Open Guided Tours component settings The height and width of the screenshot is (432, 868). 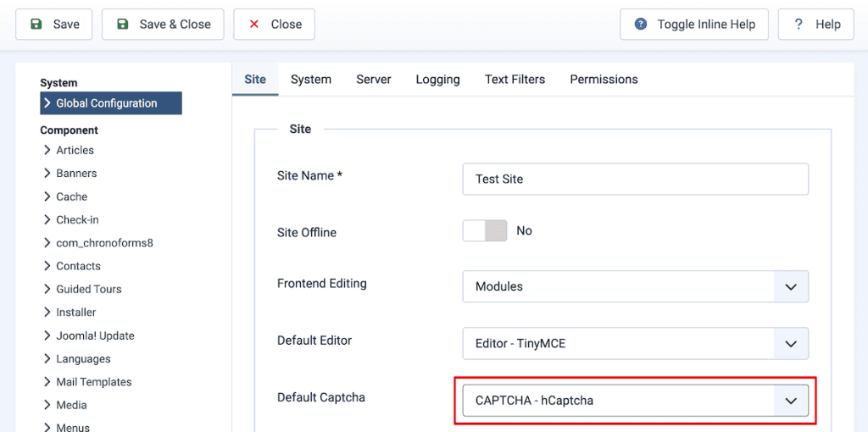[x=82, y=290]
